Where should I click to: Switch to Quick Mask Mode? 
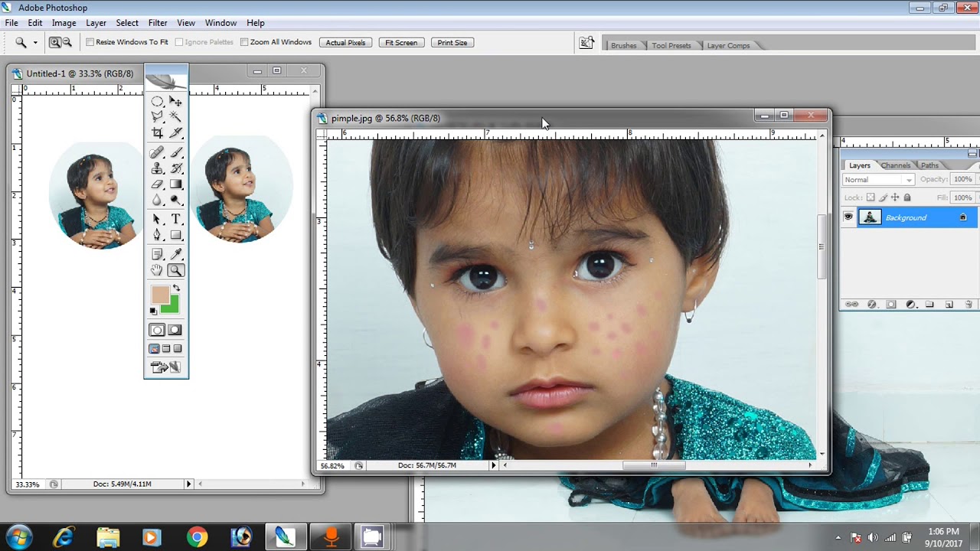pos(175,330)
